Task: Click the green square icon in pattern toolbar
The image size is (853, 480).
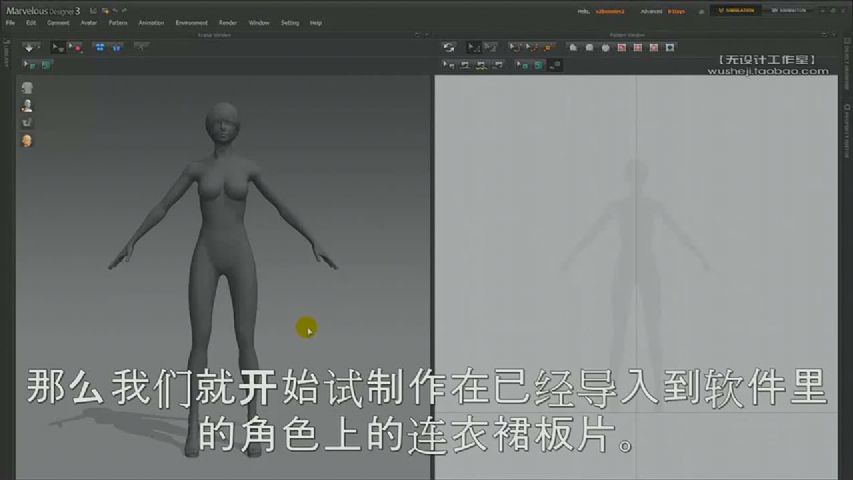Action: click(539, 65)
